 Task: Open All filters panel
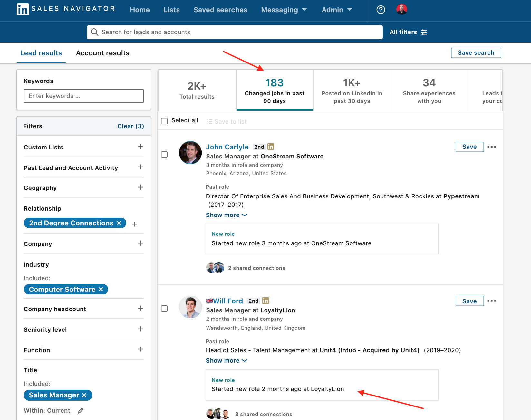click(408, 32)
